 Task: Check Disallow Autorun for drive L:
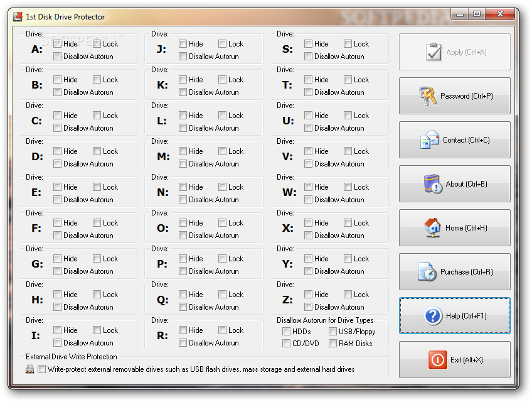point(183,128)
